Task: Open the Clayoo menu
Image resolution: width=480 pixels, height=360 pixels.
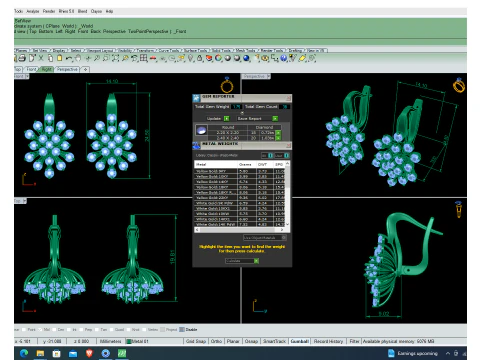Action: tap(96, 11)
